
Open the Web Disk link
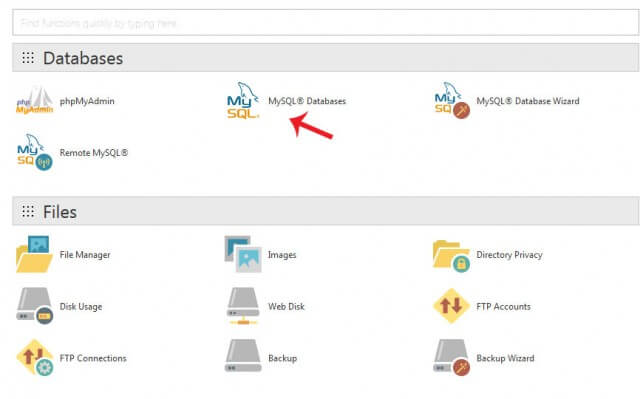point(286,306)
